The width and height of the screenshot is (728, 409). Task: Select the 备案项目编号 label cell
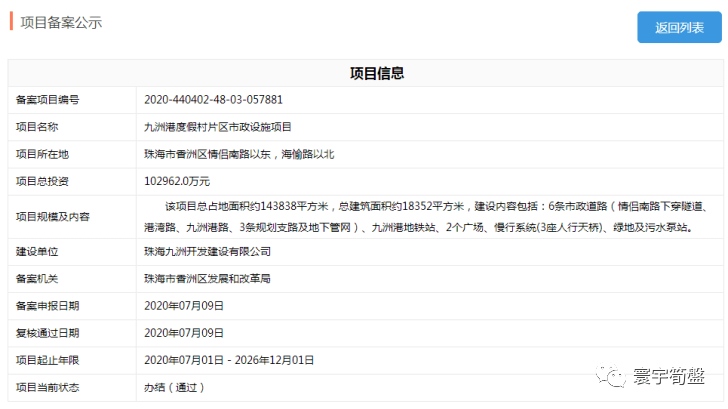[x=72, y=100]
